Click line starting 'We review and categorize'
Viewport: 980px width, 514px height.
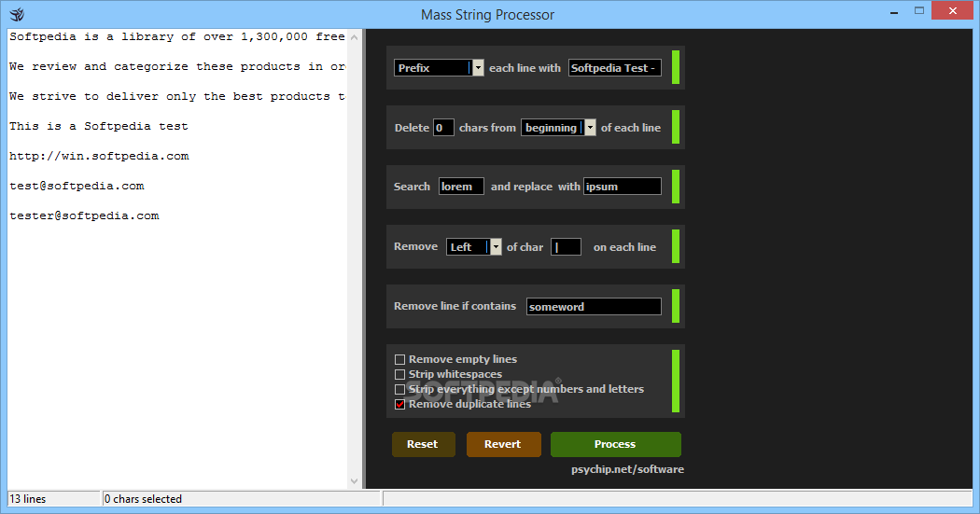(x=177, y=67)
